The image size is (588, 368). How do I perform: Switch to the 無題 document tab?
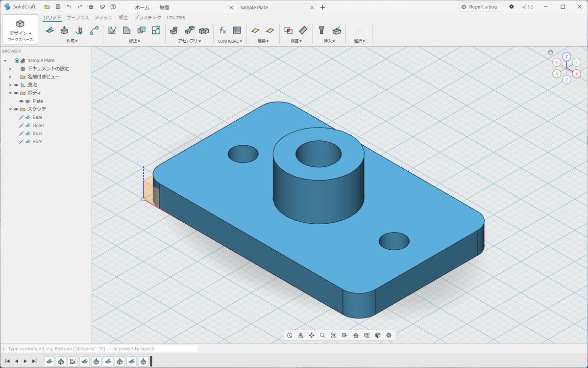(165, 8)
